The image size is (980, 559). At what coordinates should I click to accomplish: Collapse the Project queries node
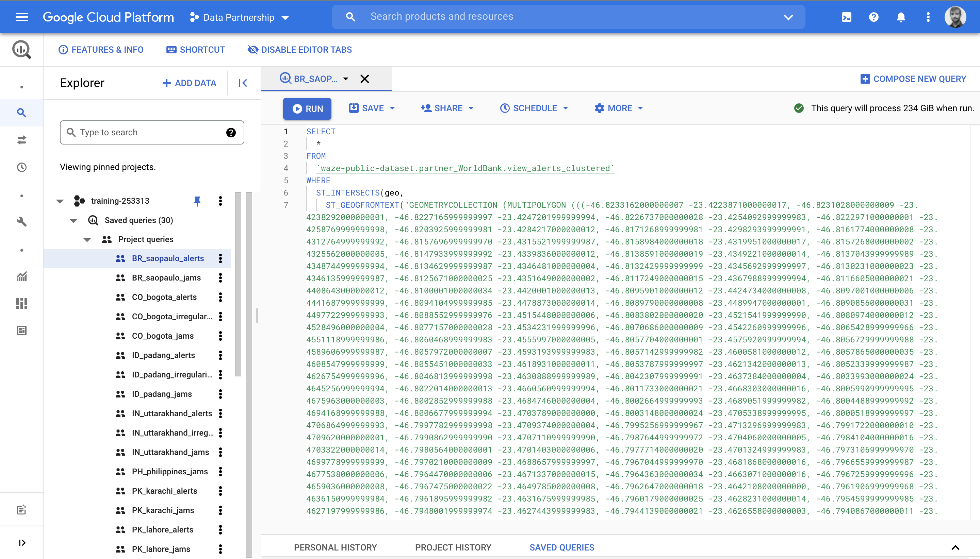point(87,240)
